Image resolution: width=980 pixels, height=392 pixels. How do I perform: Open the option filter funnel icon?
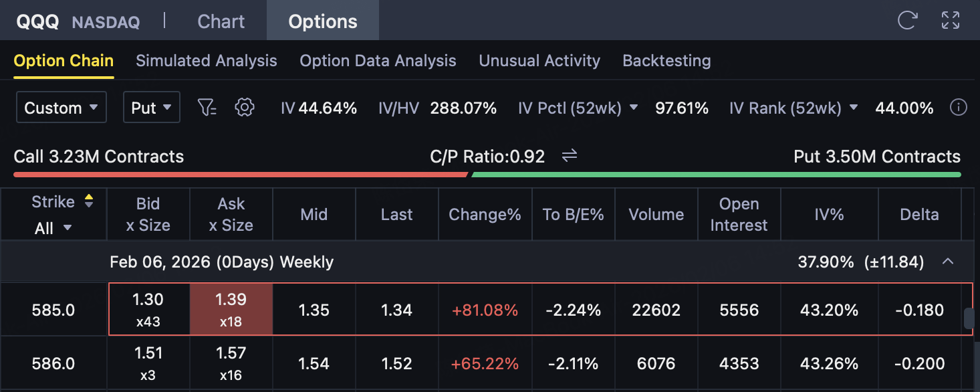coord(207,108)
